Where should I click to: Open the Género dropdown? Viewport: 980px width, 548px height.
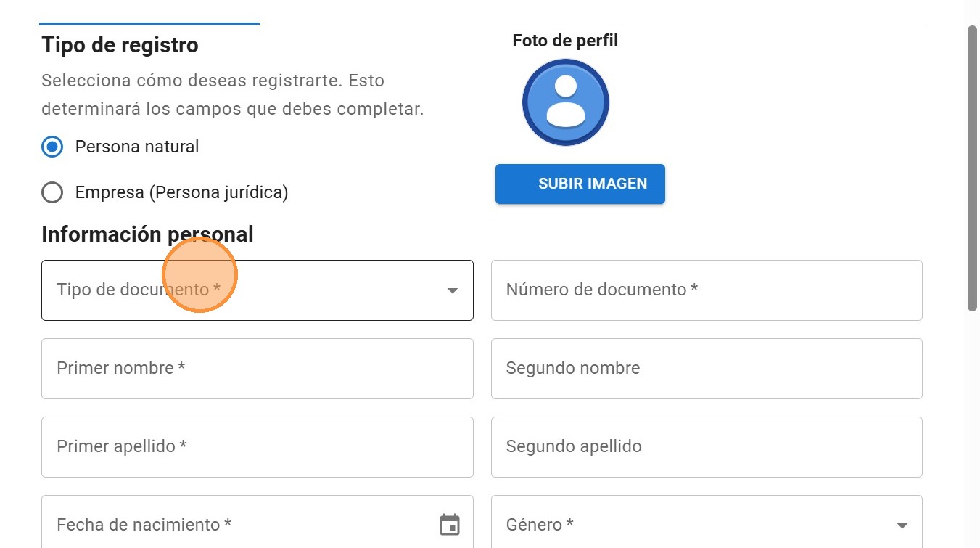pos(707,522)
